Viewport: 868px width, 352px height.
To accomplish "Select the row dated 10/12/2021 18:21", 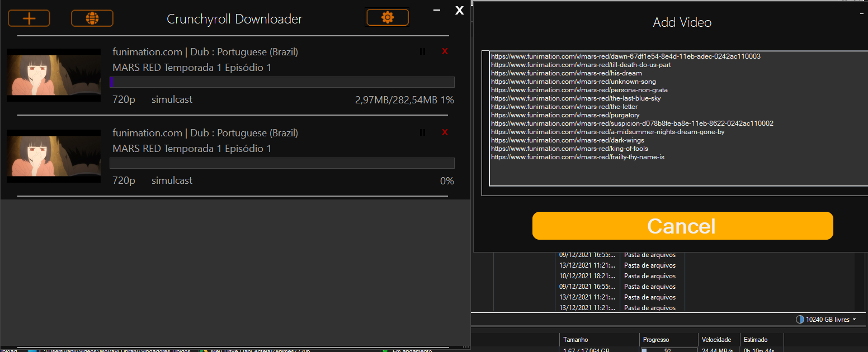I will [x=618, y=276].
